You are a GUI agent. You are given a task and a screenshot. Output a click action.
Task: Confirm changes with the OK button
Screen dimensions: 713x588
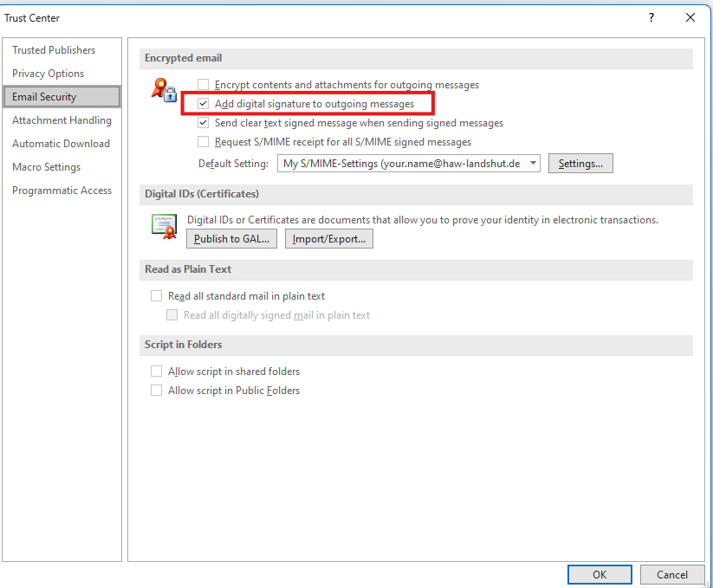(x=600, y=574)
